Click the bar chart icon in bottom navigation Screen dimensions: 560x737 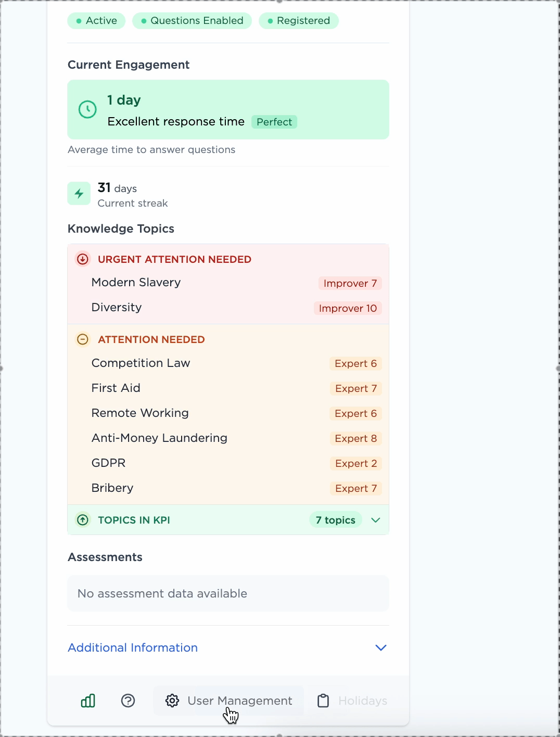pos(88,701)
